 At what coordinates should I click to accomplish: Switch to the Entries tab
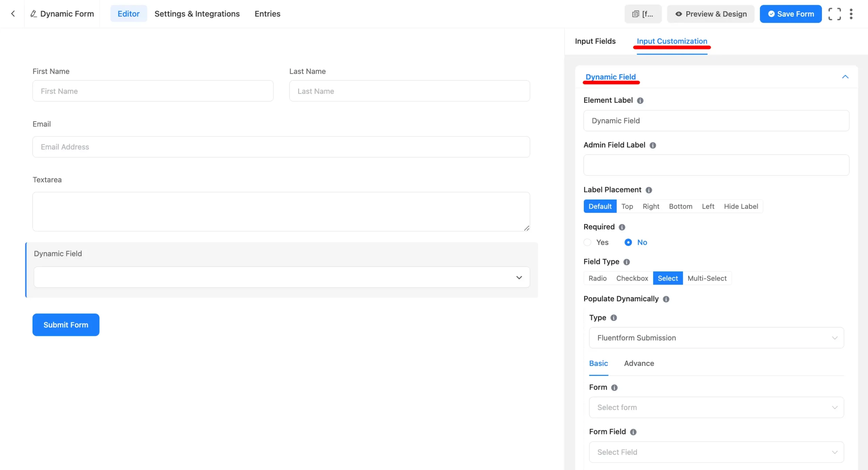268,14
